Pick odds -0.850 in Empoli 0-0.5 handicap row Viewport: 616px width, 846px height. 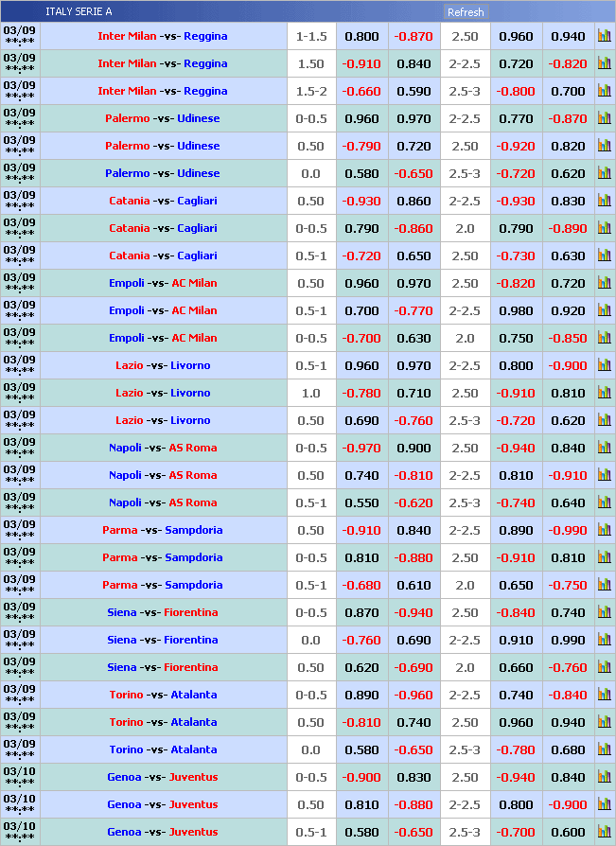point(568,338)
